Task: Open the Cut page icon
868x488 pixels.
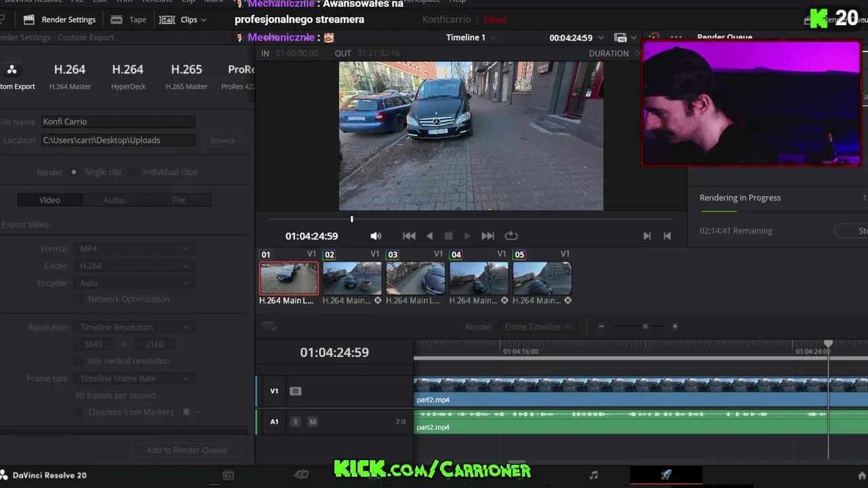Action: (x=301, y=475)
